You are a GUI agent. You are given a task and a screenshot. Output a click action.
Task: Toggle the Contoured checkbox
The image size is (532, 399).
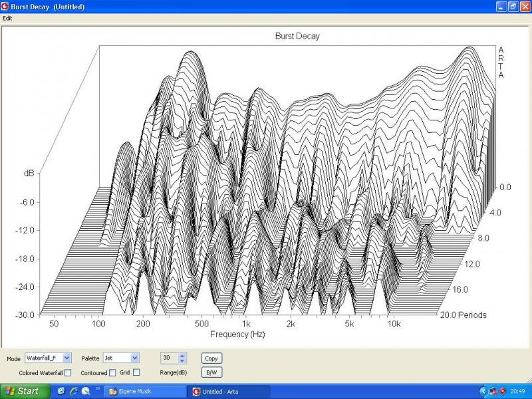tap(112, 373)
